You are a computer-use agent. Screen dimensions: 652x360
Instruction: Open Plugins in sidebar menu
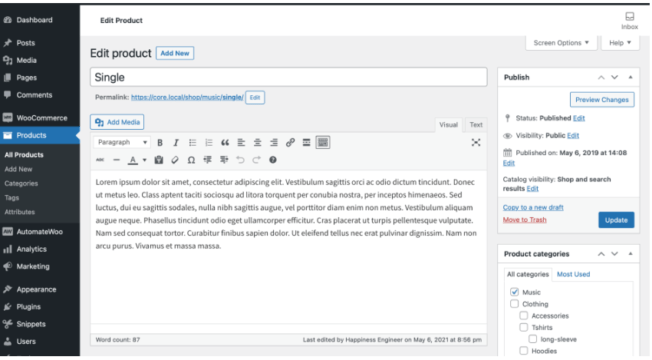(40, 307)
